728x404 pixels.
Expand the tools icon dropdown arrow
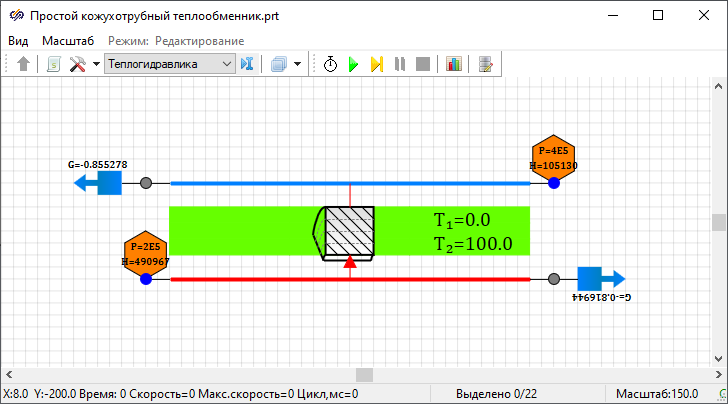(x=96, y=64)
